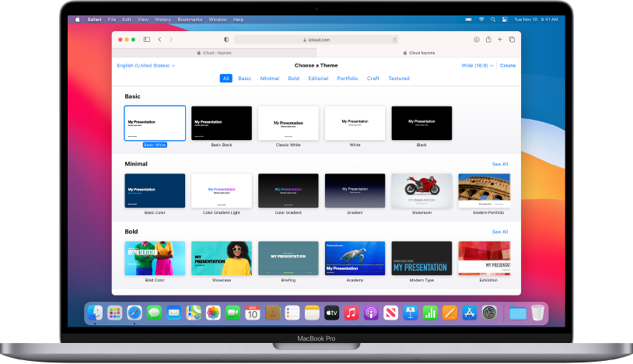Choose the Showcase theme thumbnail
The height and width of the screenshot is (364, 633).
[222, 258]
